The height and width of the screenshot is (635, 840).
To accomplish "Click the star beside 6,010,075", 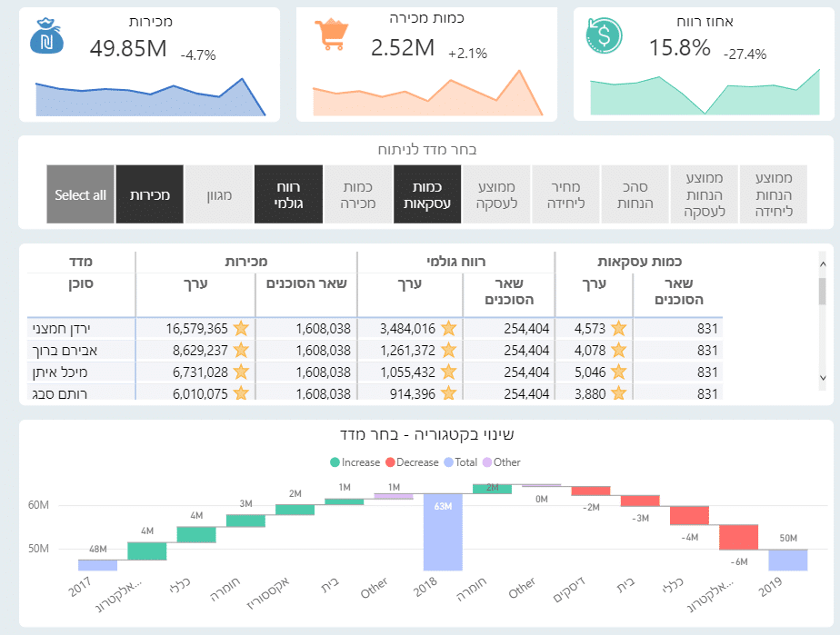I will (241, 393).
